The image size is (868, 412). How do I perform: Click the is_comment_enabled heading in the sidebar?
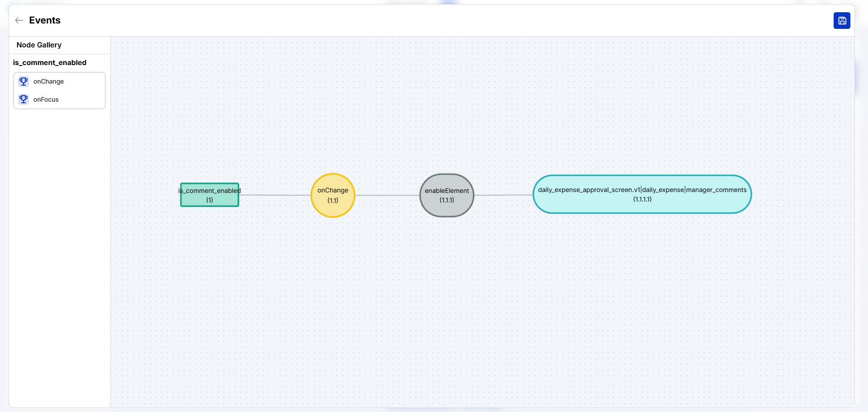coord(50,63)
